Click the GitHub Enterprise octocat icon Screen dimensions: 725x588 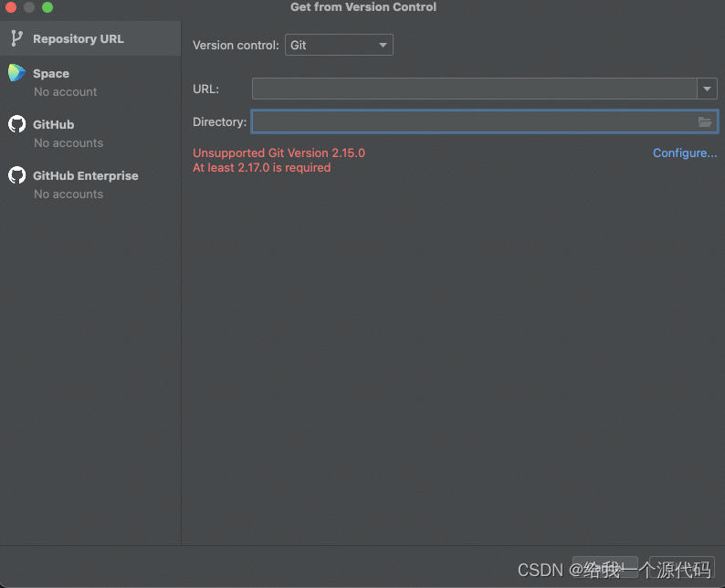click(17, 175)
